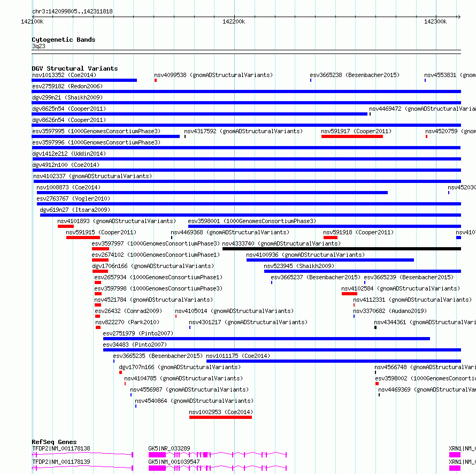Click the dgv1707n166 gnomAD variant label
The height and width of the screenshot is (474, 476).
tap(180, 367)
